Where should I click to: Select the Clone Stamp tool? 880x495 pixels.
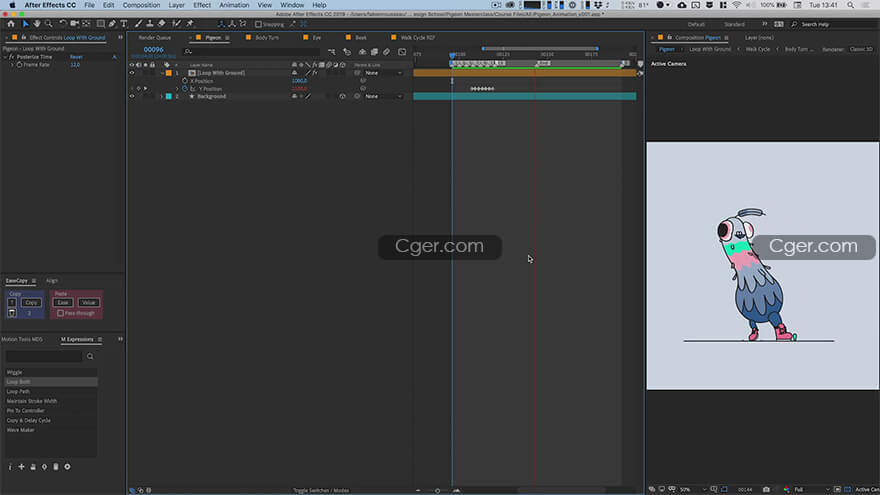(150, 24)
